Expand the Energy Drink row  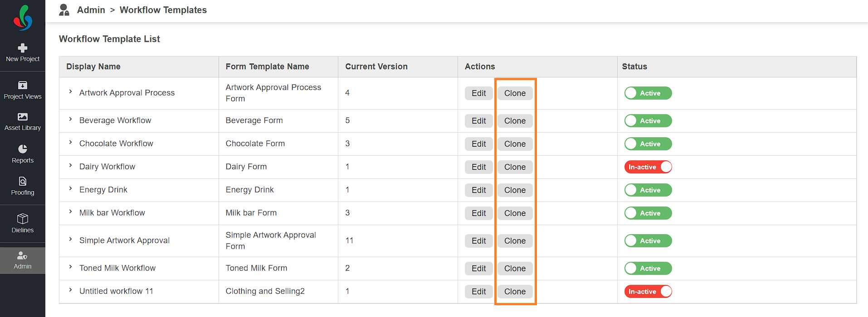pos(70,189)
